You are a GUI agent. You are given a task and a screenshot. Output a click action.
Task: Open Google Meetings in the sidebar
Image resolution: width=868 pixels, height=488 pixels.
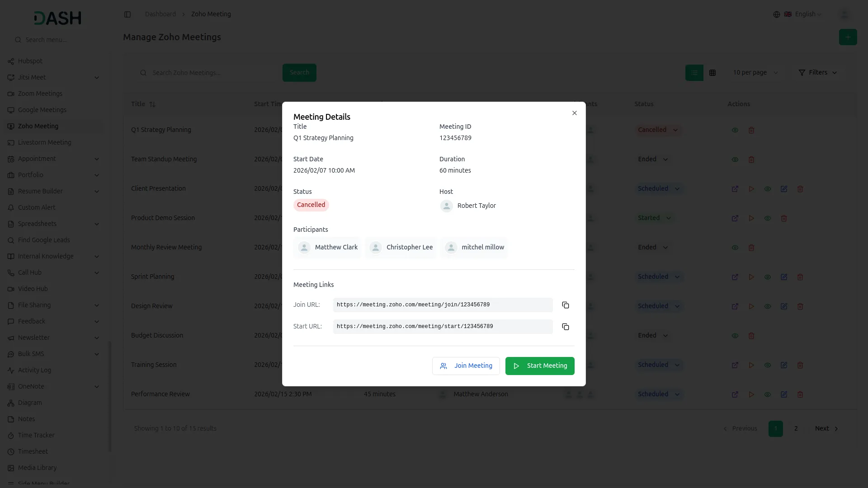(x=53, y=110)
